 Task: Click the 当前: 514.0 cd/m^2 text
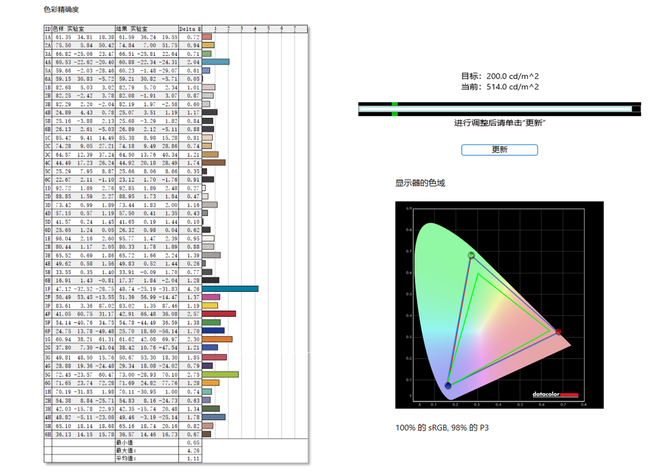[500, 87]
